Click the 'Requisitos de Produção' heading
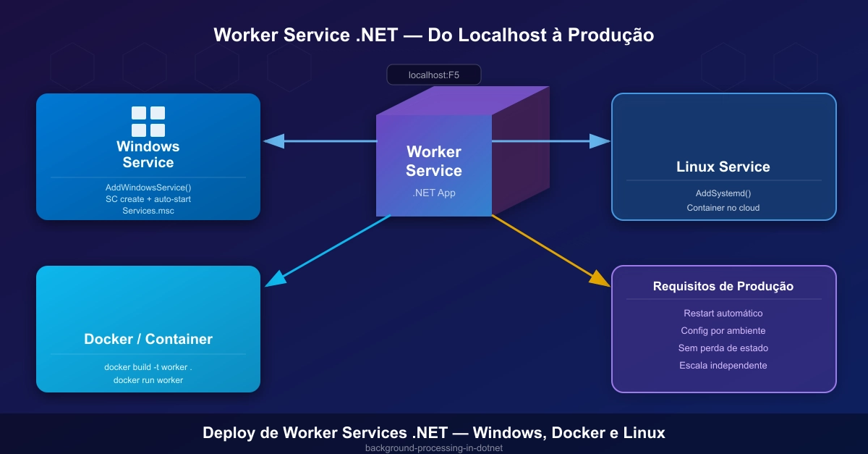The image size is (868, 454). (x=723, y=286)
